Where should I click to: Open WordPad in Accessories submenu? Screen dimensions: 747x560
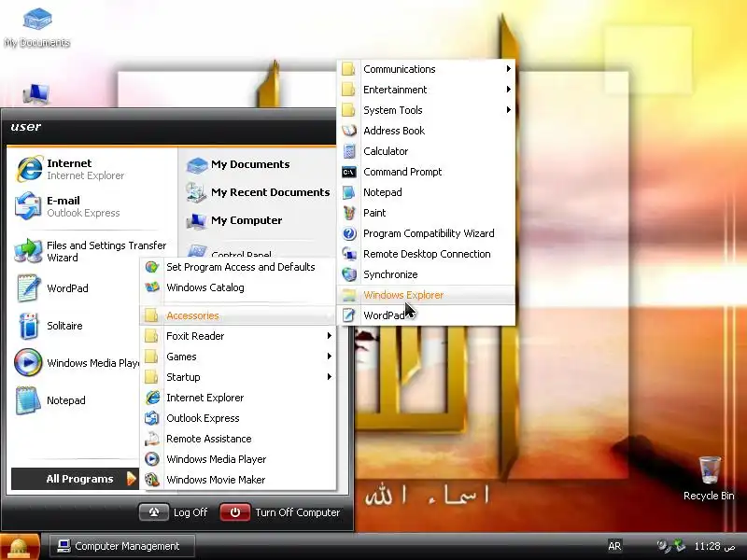426,315
